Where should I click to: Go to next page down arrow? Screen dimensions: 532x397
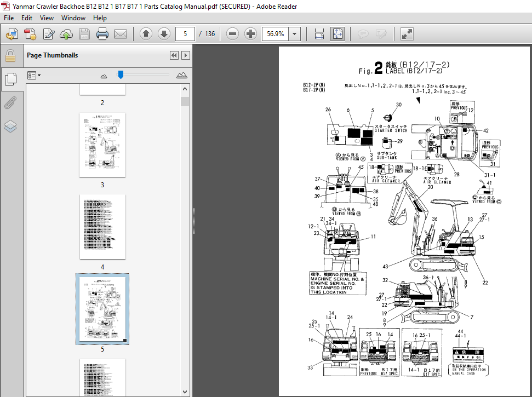coord(164,33)
